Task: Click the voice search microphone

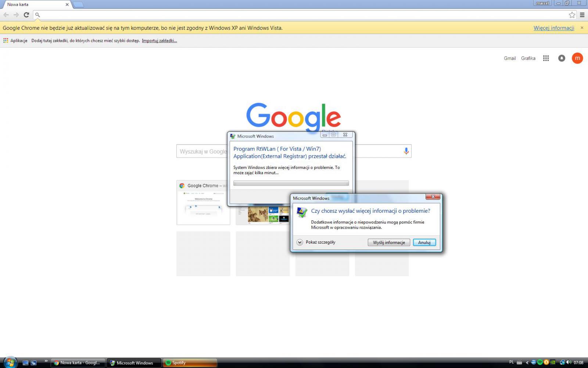Action: [406, 151]
